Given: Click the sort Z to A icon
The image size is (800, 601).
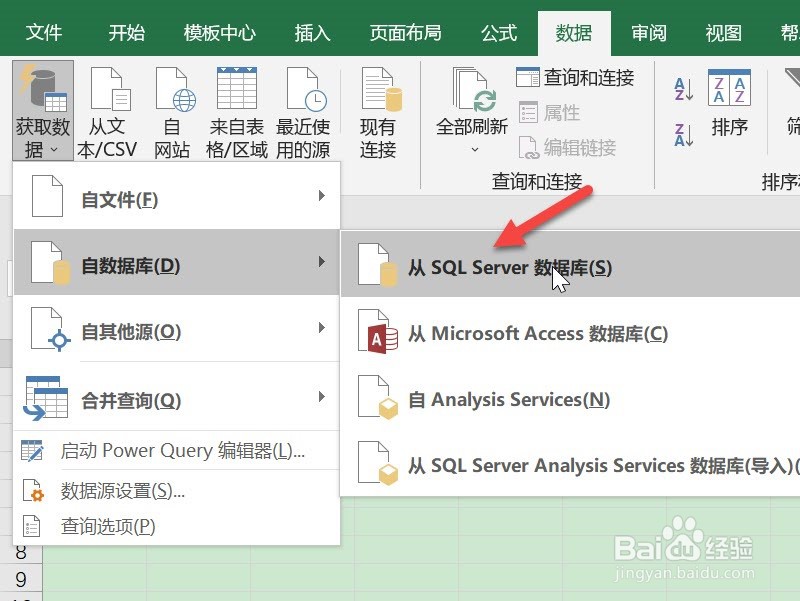Looking at the screenshot, I should (x=684, y=135).
